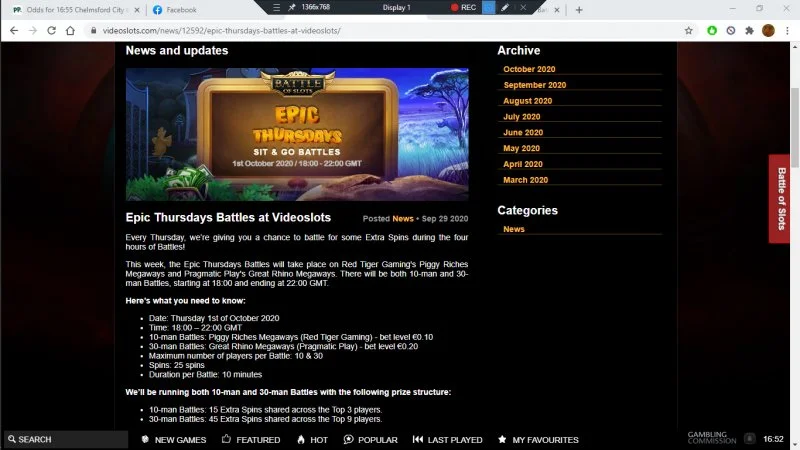Open a new browser tab
The width and height of the screenshot is (800, 450).
coord(579,10)
